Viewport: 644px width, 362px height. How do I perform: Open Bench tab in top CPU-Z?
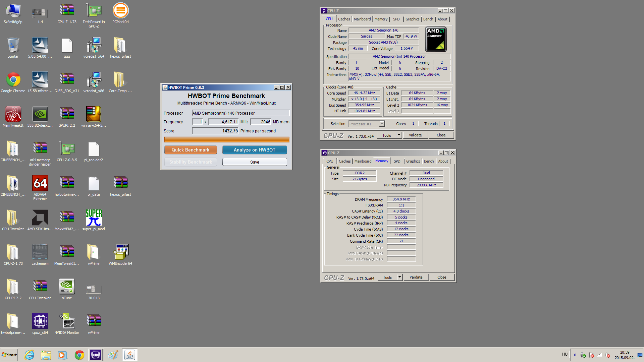coord(428,19)
